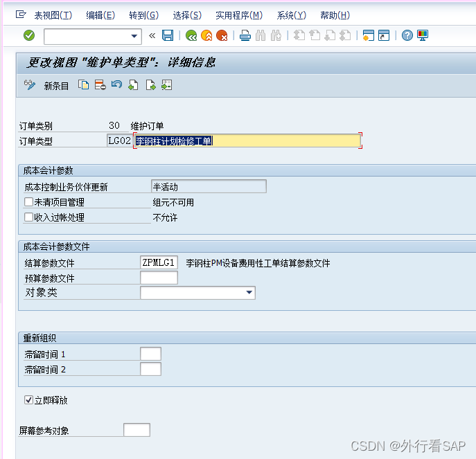Open the 帮助(H) menu
Image resolution: width=476 pixels, height=459 pixels.
click(335, 15)
